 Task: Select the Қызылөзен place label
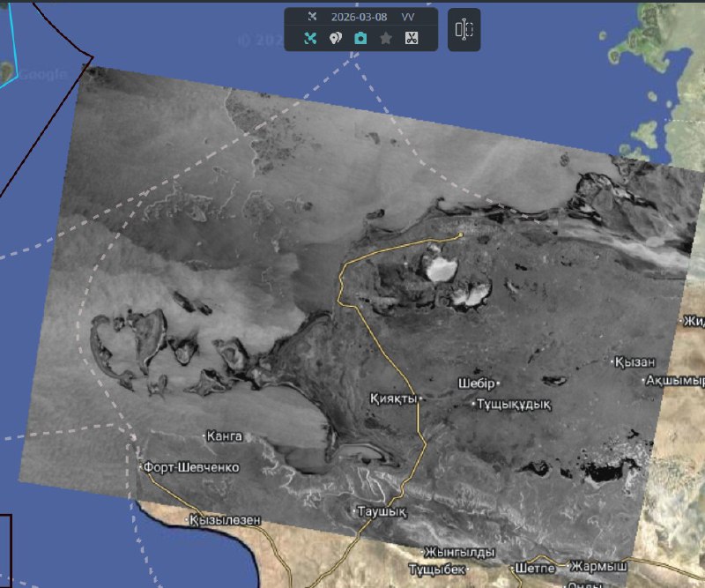[226, 520]
